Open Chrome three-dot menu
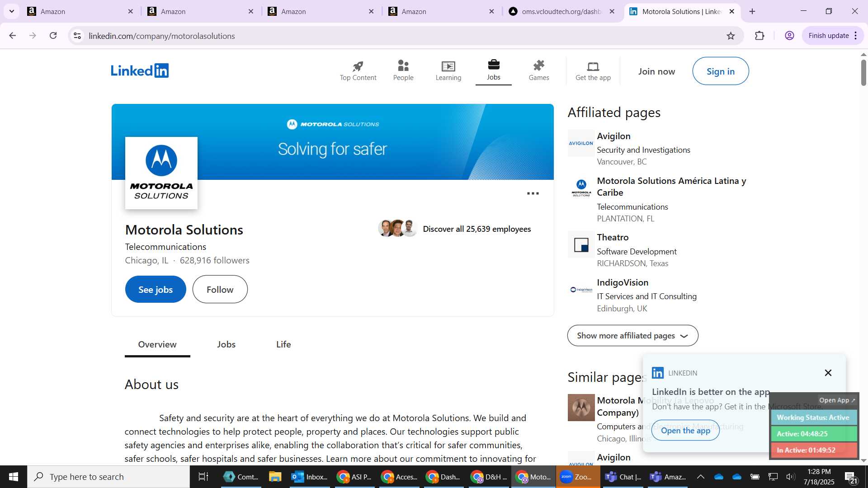Screen dimensions: 868x488 (x=856, y=36)
